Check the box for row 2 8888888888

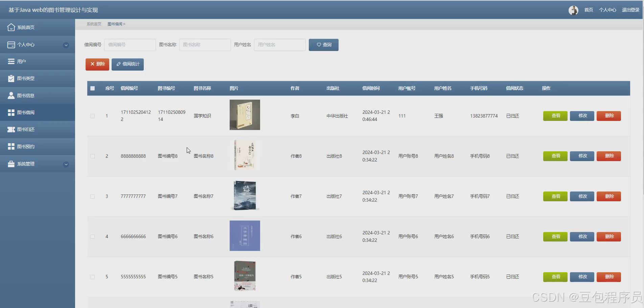(x=93, y=156)
